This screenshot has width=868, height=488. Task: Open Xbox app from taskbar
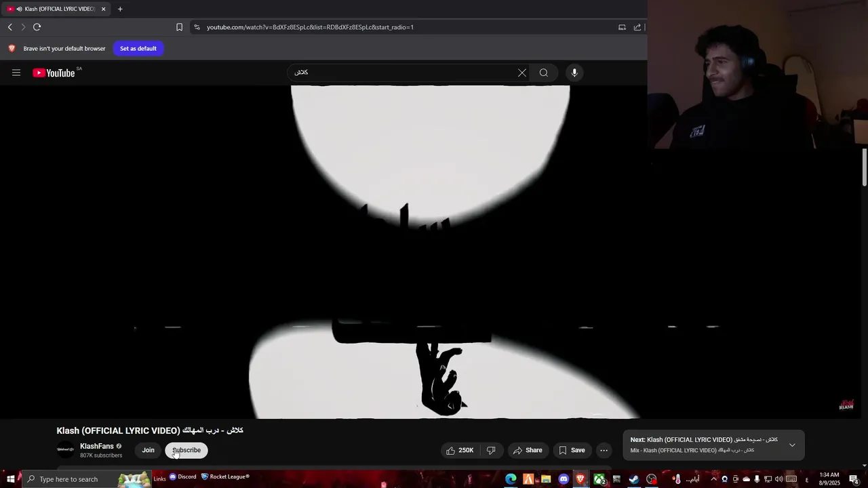coord(599,479)
